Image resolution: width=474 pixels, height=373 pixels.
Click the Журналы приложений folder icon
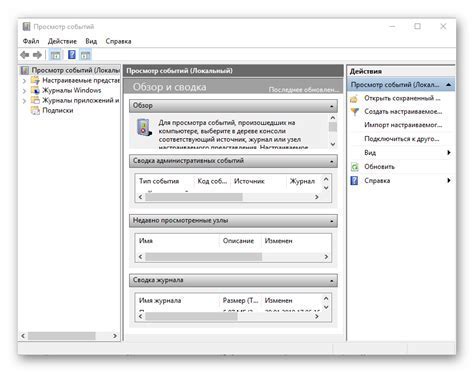pos(35,100)
